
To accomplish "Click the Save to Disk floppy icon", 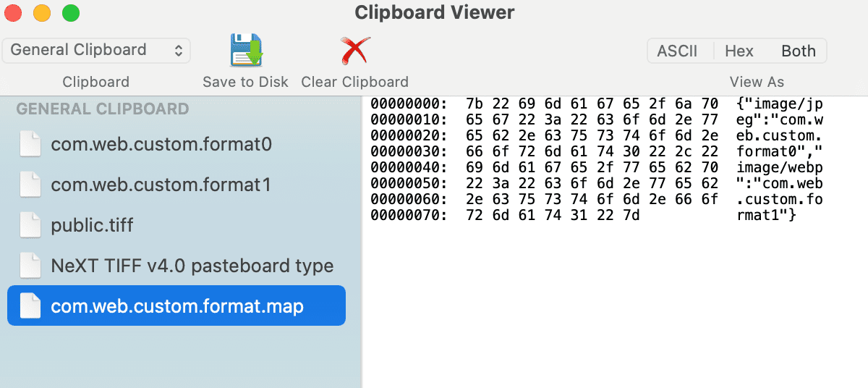I will (x=244, y=51).
